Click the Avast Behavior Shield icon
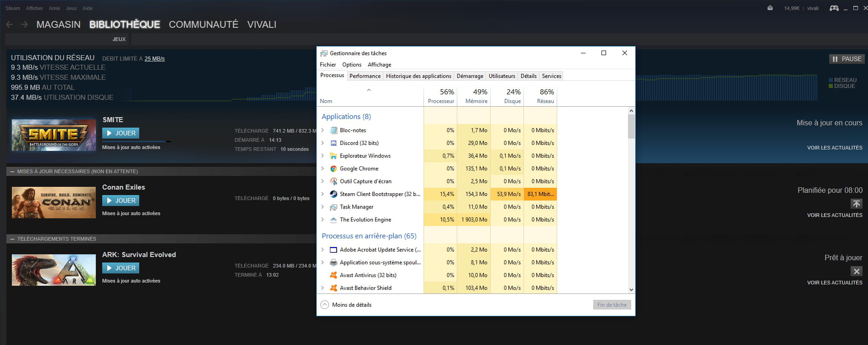The image size is (868, 345). (x=334, y=288)
